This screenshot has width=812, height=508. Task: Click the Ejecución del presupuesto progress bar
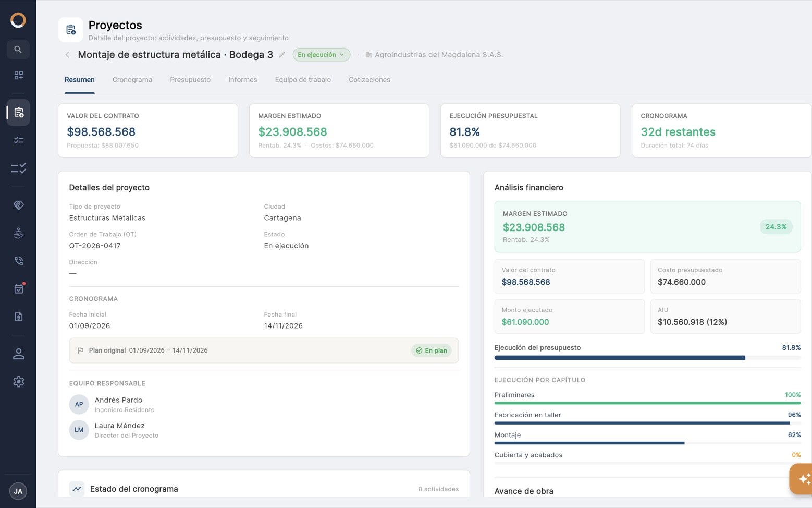point(647,358)
